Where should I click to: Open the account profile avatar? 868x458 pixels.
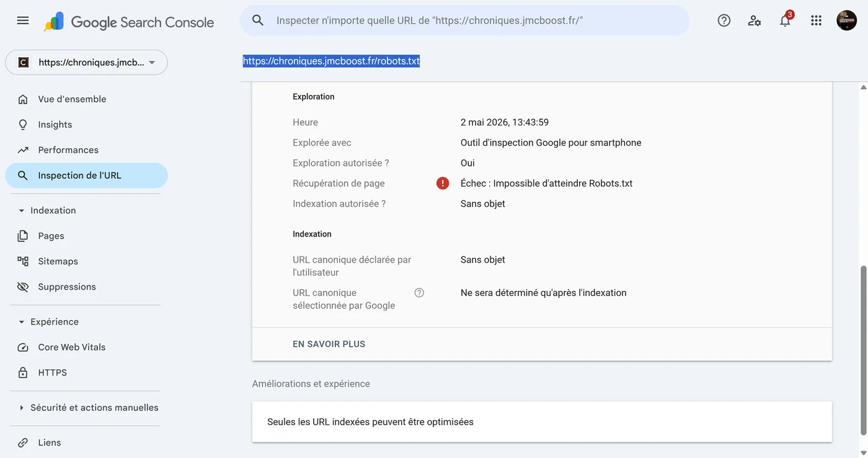pos(846,20)
